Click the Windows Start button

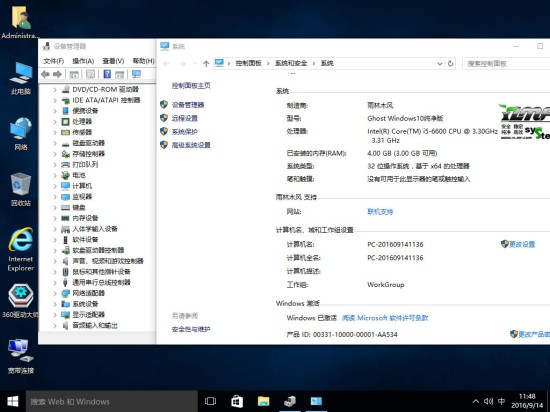[x=13, y=401]
